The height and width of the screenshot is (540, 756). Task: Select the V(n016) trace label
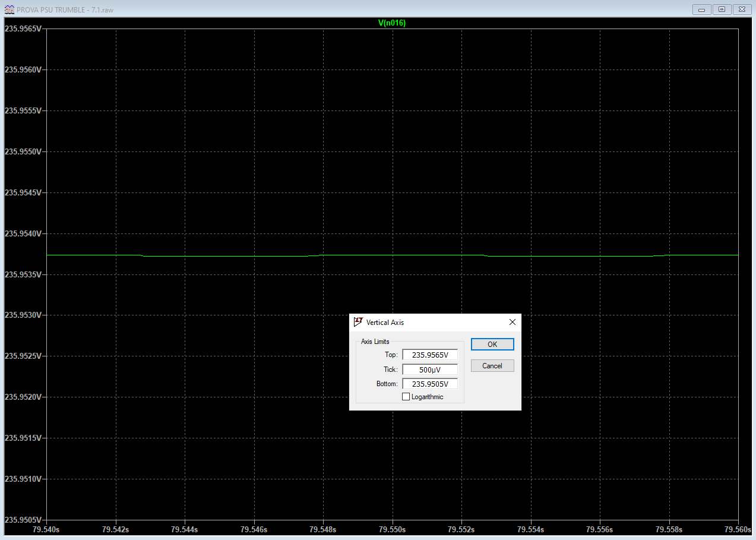point(392,23)
